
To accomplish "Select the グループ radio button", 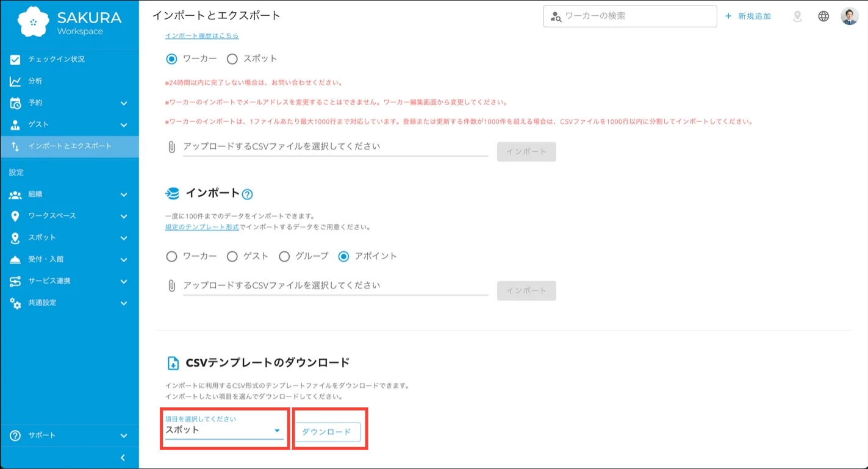I will 284,257.
